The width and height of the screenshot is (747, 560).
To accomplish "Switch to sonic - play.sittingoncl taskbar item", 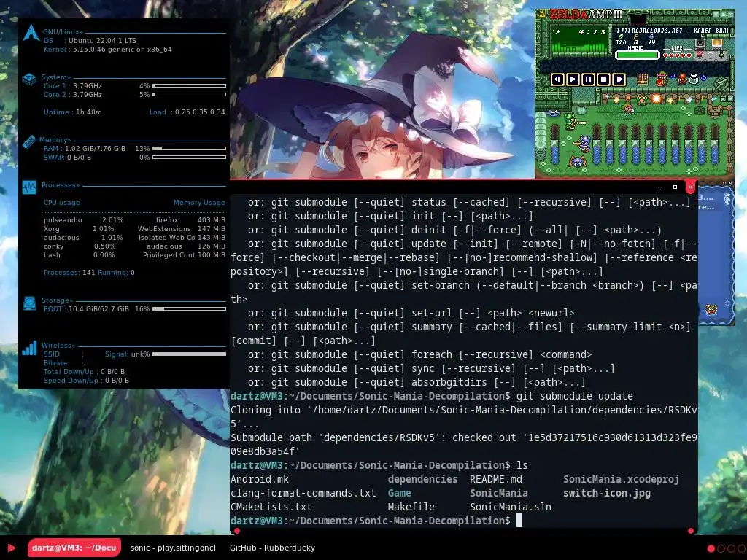I will 173,548.
